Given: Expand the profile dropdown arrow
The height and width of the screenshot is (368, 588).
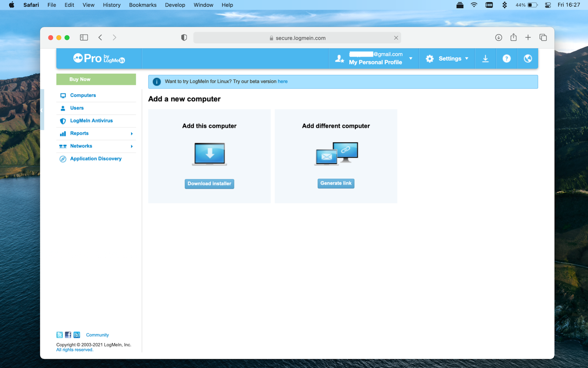Looking at the screenshot, I should [x=411, y=59].
